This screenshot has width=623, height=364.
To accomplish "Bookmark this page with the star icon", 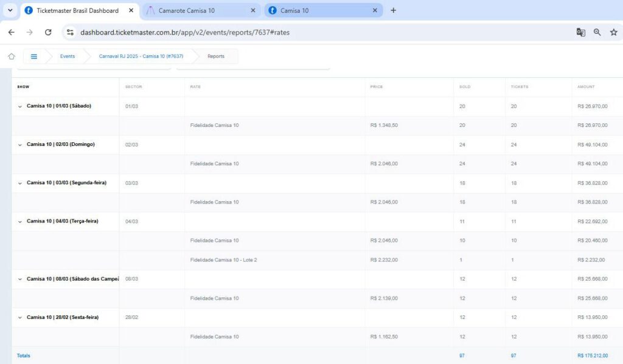I will coord(614,32).
